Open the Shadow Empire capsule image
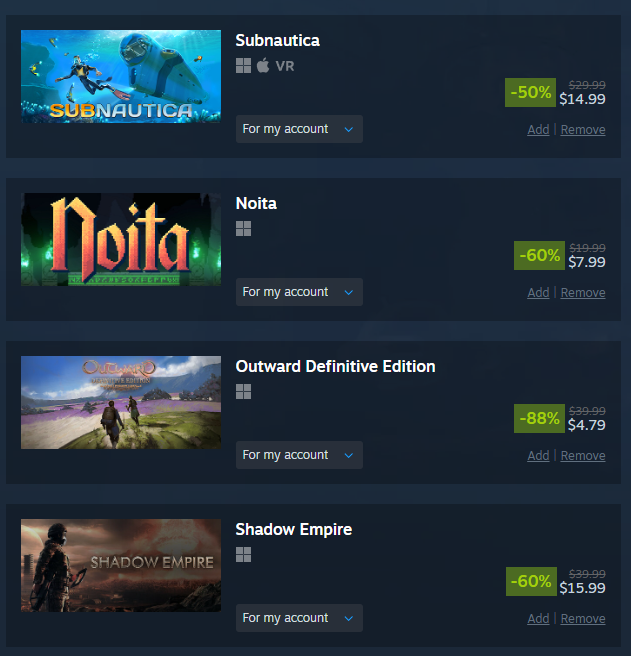The width and height of the screenshot is (631, 656). click(x=121, y=565)
